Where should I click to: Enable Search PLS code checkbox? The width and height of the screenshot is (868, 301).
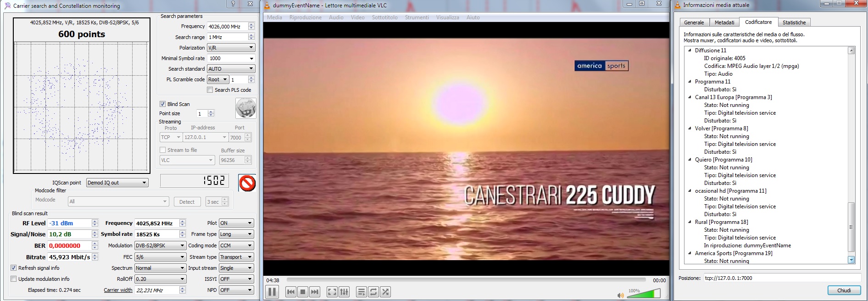210,90
